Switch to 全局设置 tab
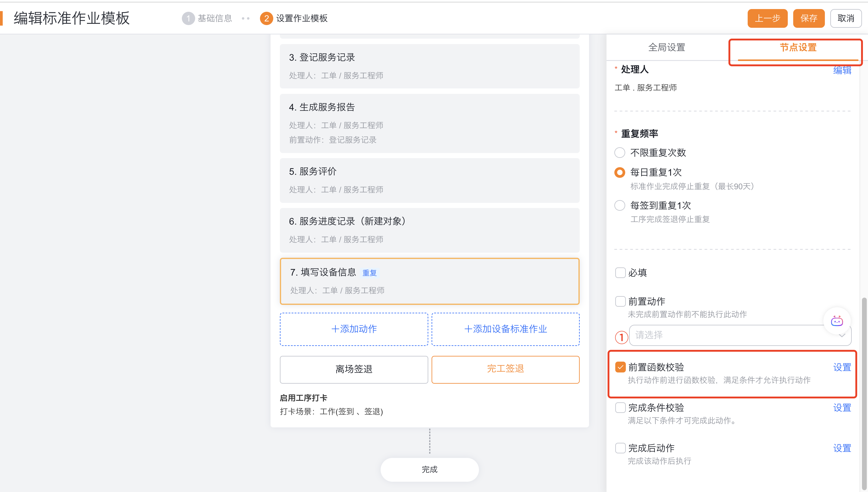The image size is (868, 492). pos(667,47)
